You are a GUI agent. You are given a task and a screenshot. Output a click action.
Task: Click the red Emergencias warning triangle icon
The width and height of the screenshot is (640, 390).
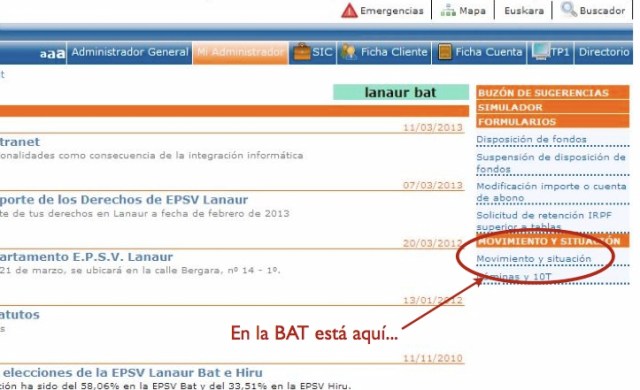349,11
